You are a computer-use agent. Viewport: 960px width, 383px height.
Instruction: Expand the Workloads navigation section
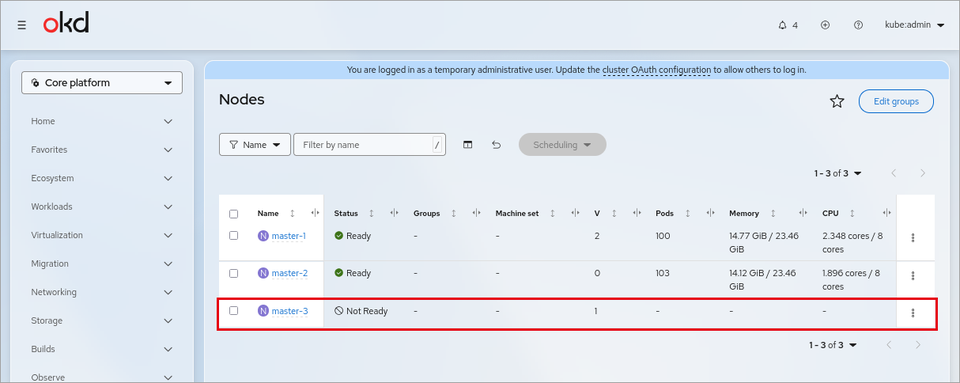[x=102, y=207]
